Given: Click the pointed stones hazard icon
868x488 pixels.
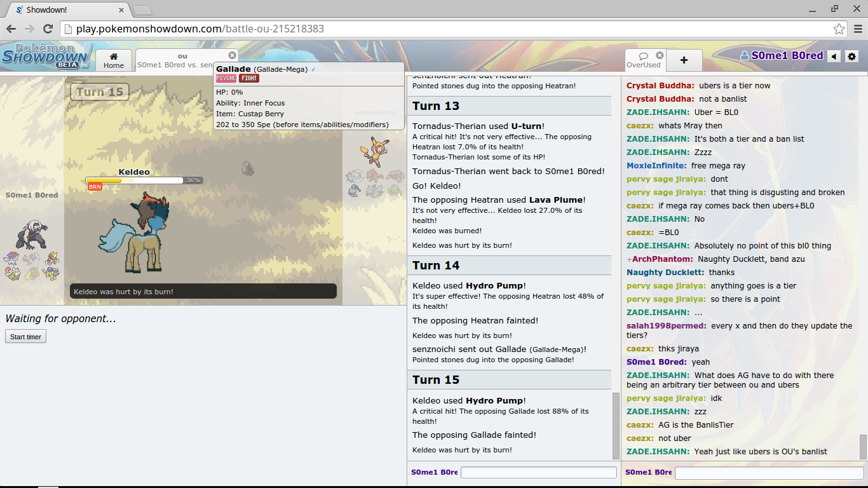Looking at the screenshot, I should [x=248, y=168].
